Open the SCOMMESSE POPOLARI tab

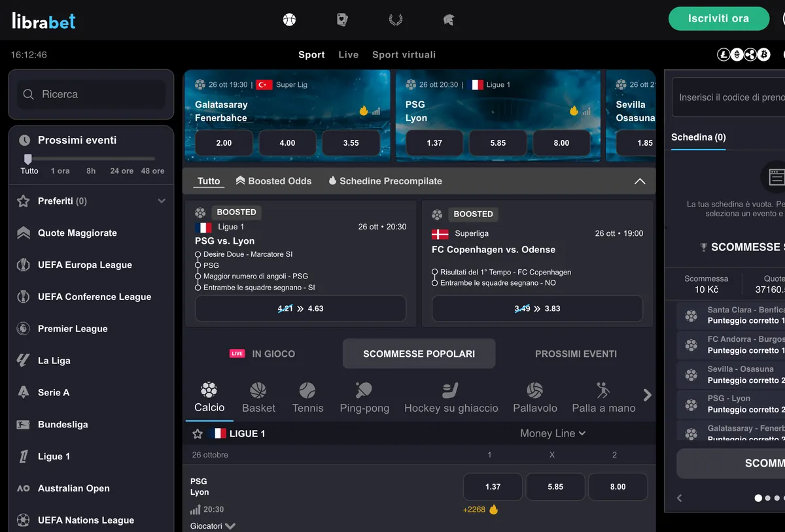[419, 354]
